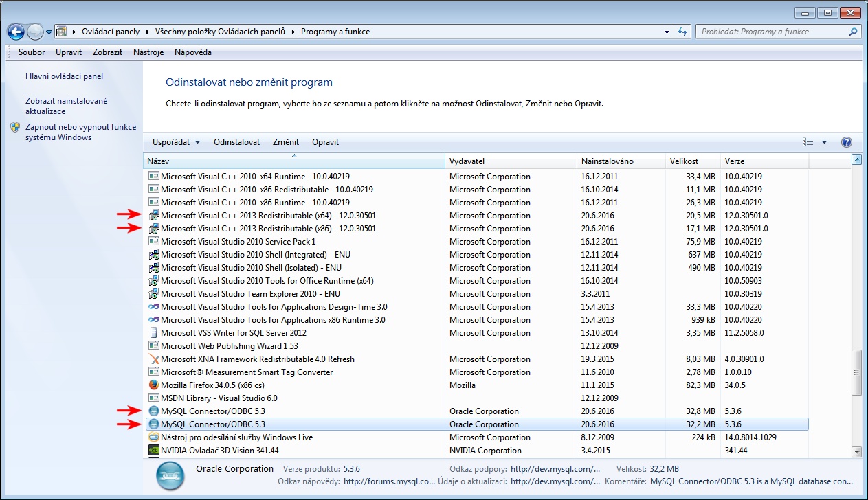Open address bar history dropdown arrow
The height and width of the screenshot is (500, 868).
[x=667, y=32]
